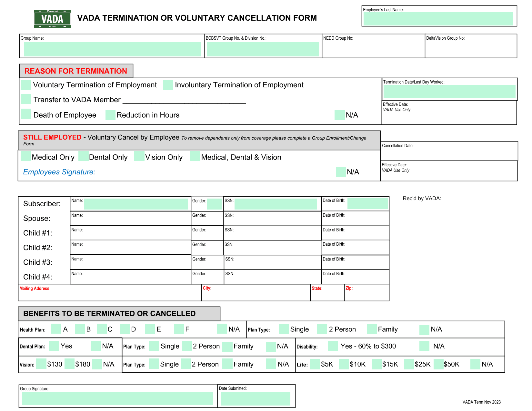Screen dimensions: 532x411
Task: Focus BCBSVT Group No. & Division No. field
Action: pos(263,49)
